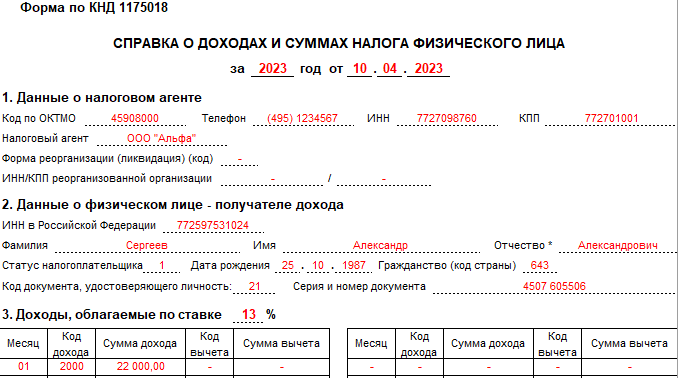Select individual's INN 772597531024

pos(213,225)
